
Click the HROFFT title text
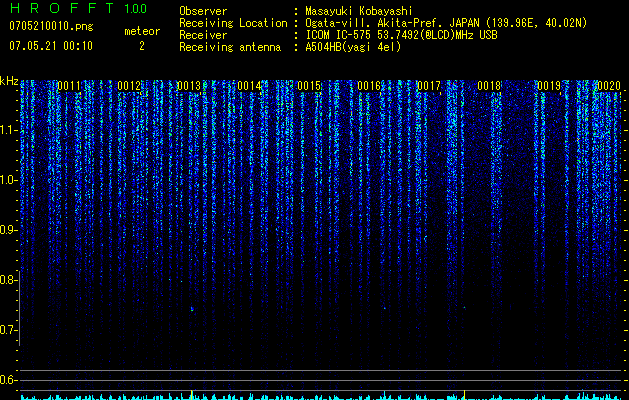[x=62, y=8]
